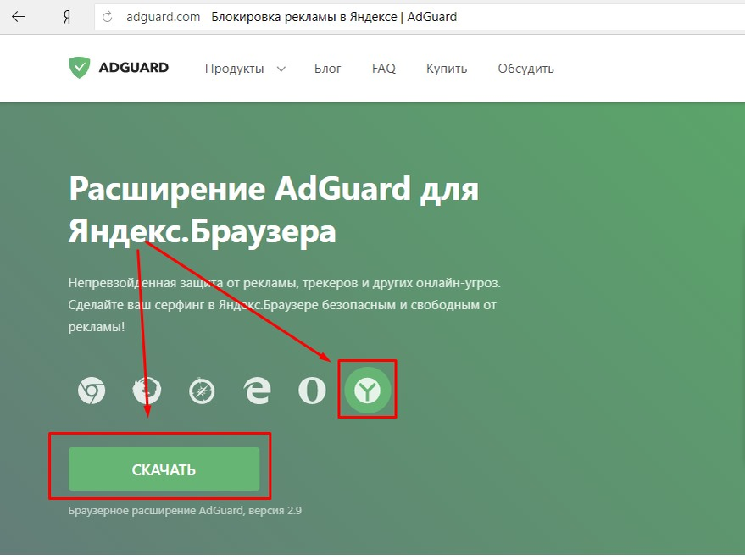Open the Обсудить link
745x560 pixels.
pyautogui.click(x=525, y=69)
